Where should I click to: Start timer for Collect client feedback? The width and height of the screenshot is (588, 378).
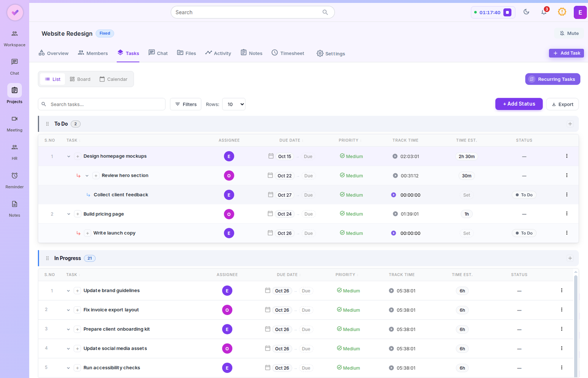[394, 195]
